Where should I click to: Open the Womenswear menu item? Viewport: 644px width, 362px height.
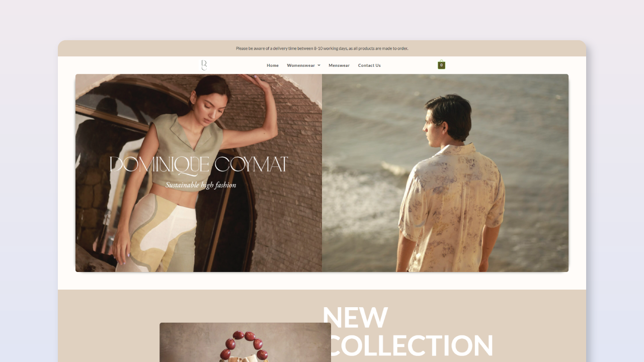tap(301, 65)
